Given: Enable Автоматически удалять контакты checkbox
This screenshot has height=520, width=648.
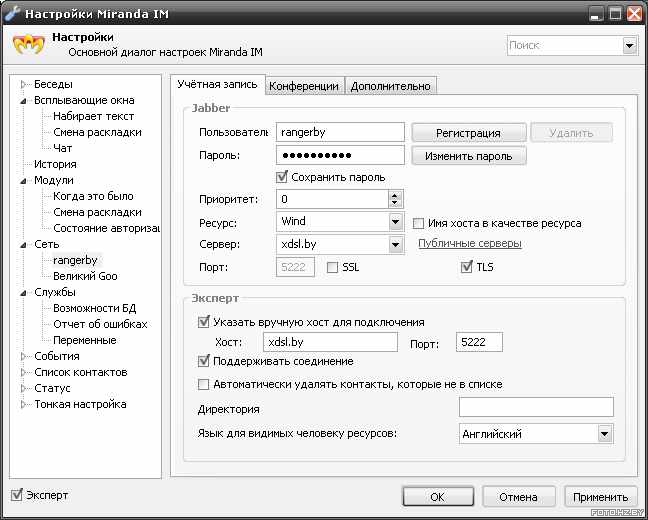Looking at the screenshot, I should point(203,384).
